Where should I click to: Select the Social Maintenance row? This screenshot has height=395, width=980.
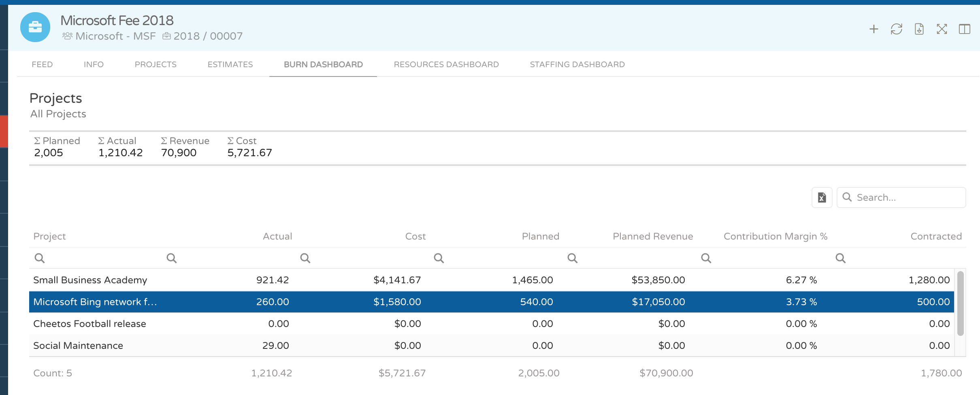click(x=492, y=346)
